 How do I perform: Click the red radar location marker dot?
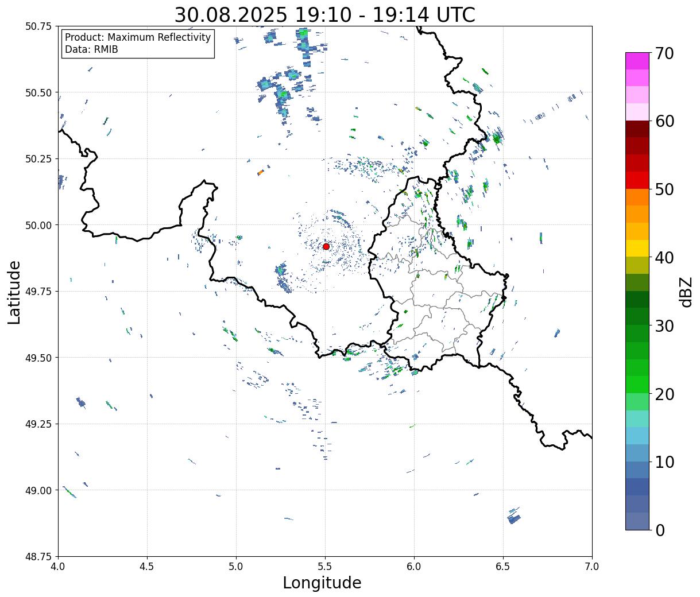point(326,246)
